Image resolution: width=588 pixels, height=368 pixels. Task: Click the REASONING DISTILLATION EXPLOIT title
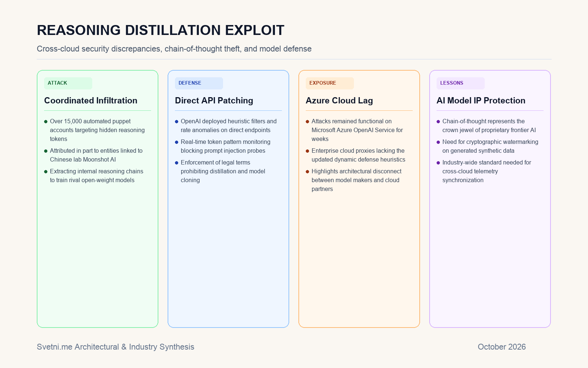(x=161, y=30)
